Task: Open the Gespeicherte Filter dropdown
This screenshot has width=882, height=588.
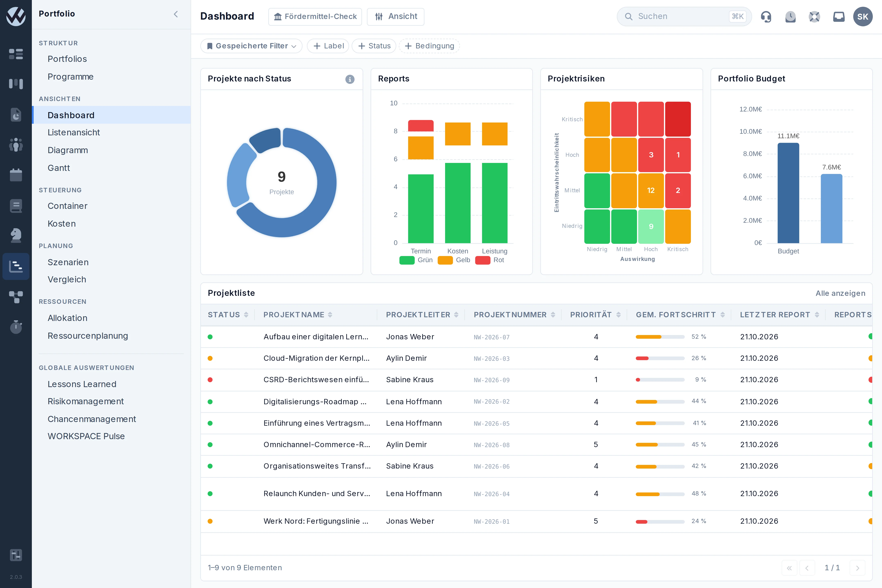Action: (x=251, y=46)
